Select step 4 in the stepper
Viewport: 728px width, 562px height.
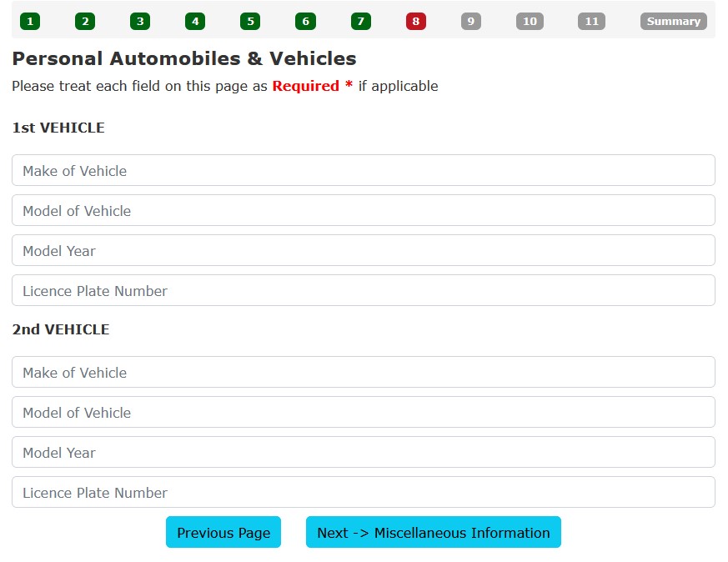pos(195,22)
